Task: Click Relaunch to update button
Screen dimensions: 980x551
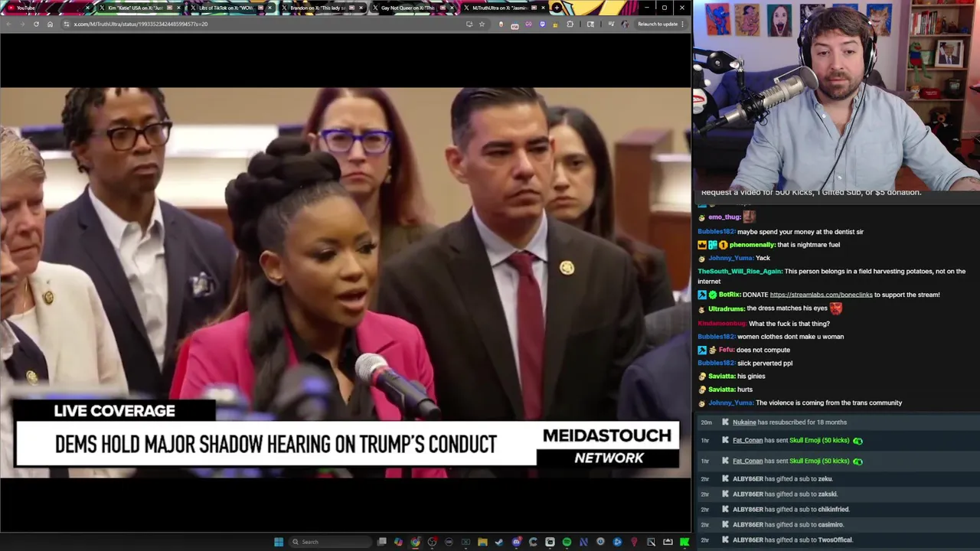Action: click(x=658, y=24)
